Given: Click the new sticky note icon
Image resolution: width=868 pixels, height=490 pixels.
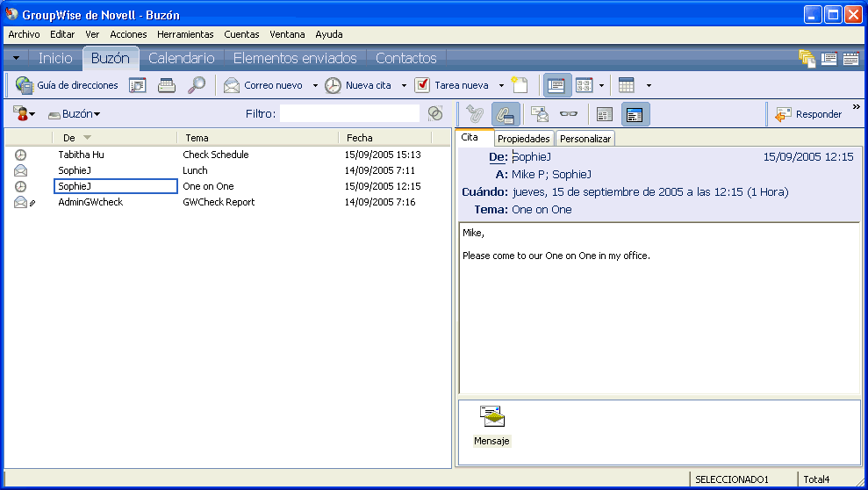Looking at the screenshot, I should coord(520,85).
